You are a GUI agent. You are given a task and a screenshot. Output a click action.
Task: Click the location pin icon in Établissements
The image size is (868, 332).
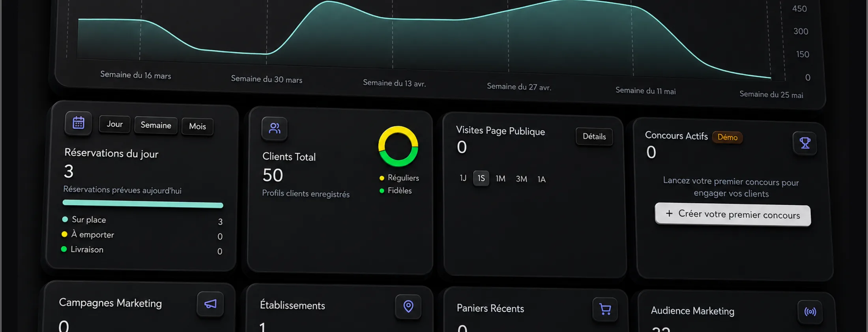[408, 306]
